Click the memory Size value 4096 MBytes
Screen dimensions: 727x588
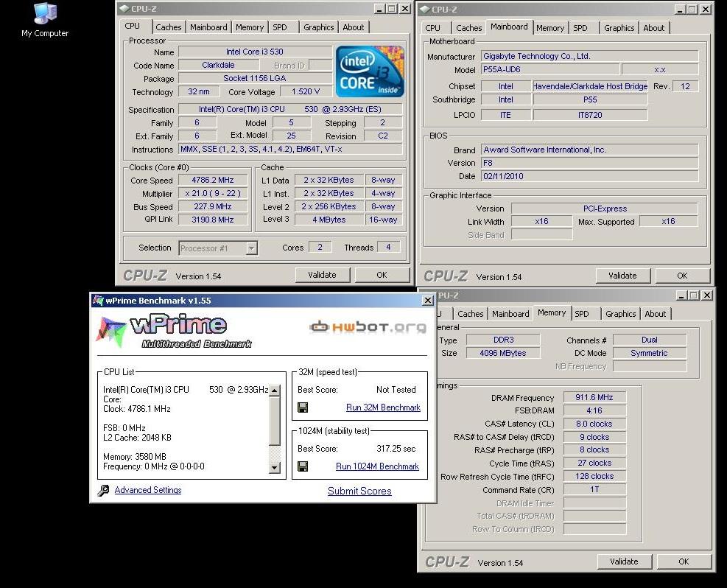coord(503,353)
